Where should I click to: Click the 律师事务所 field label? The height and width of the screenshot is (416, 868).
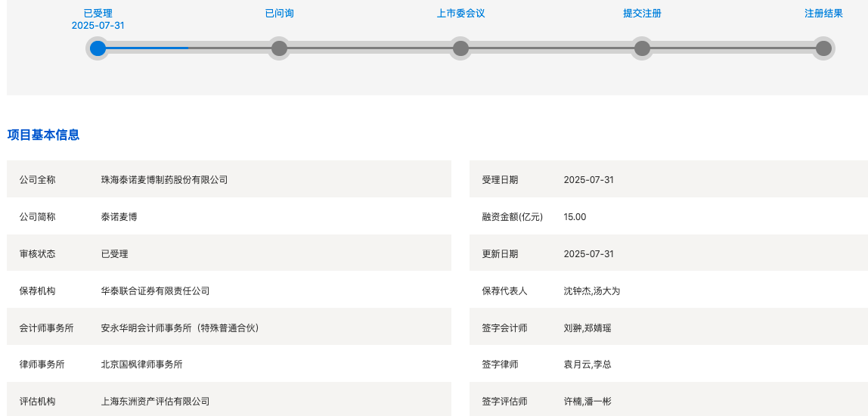click(42, 365)
